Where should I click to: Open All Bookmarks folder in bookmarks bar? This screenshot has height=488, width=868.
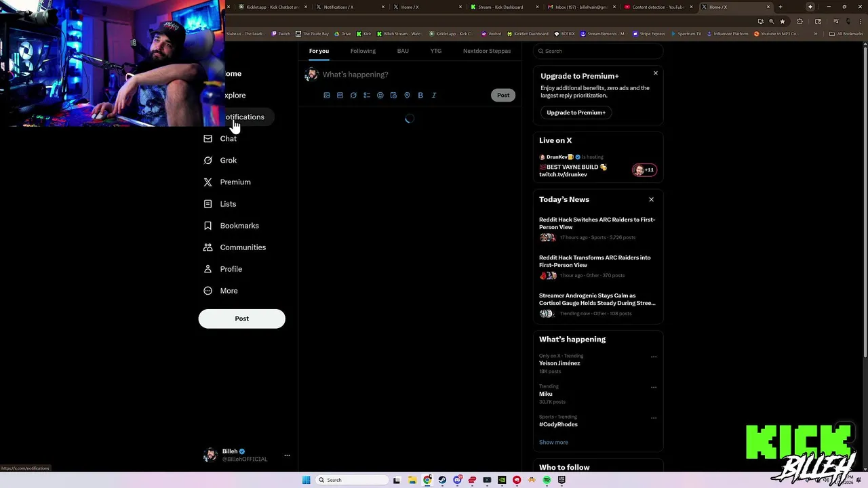[846, 34]
